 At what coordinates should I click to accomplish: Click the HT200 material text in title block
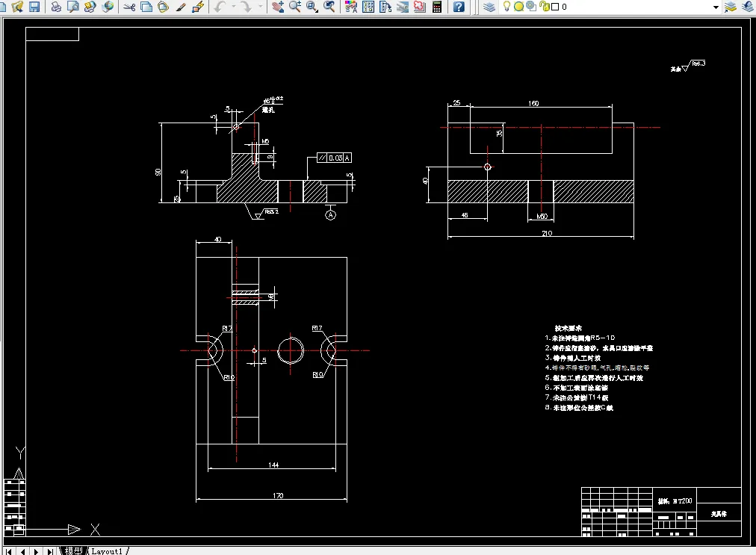click(675, 501)
